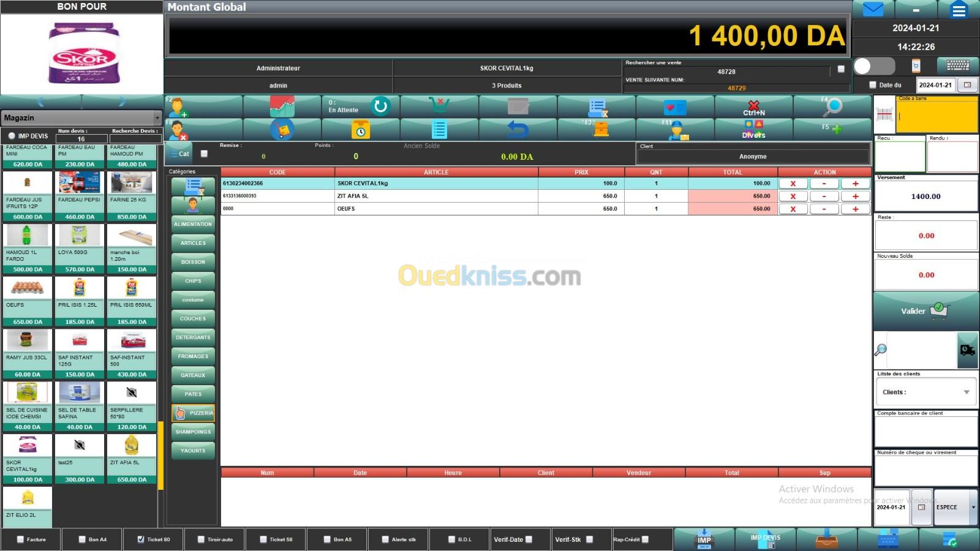
Task: Show the on-screen keyboard
Action: point(957,66)
